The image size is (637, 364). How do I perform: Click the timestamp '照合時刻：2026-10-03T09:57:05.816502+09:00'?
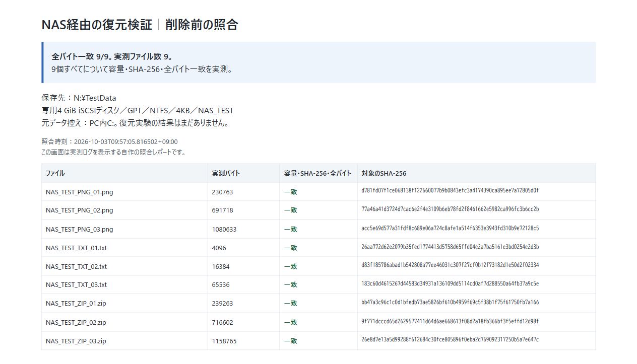click(109, 142)
